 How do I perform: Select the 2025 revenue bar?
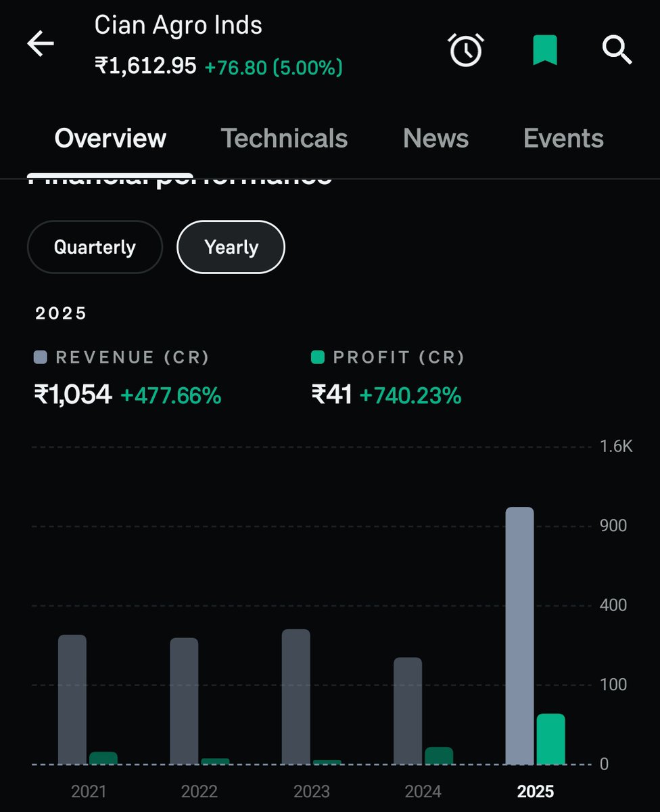519,636
